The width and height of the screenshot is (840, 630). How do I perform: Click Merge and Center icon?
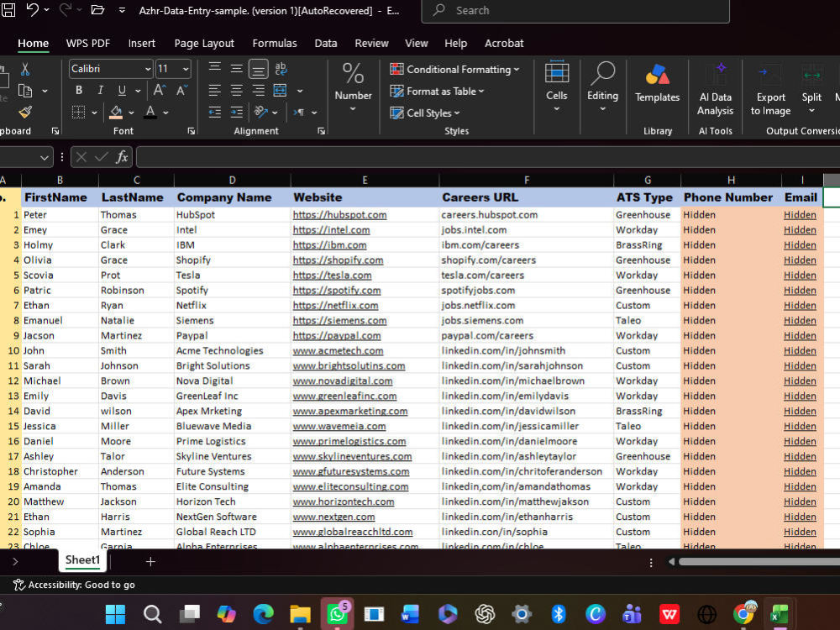281,90
